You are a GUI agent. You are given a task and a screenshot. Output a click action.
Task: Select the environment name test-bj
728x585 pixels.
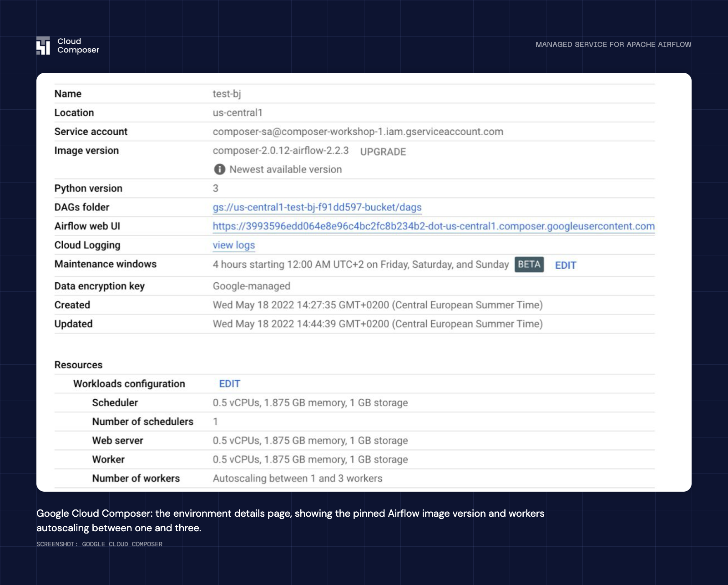point(227,94)
